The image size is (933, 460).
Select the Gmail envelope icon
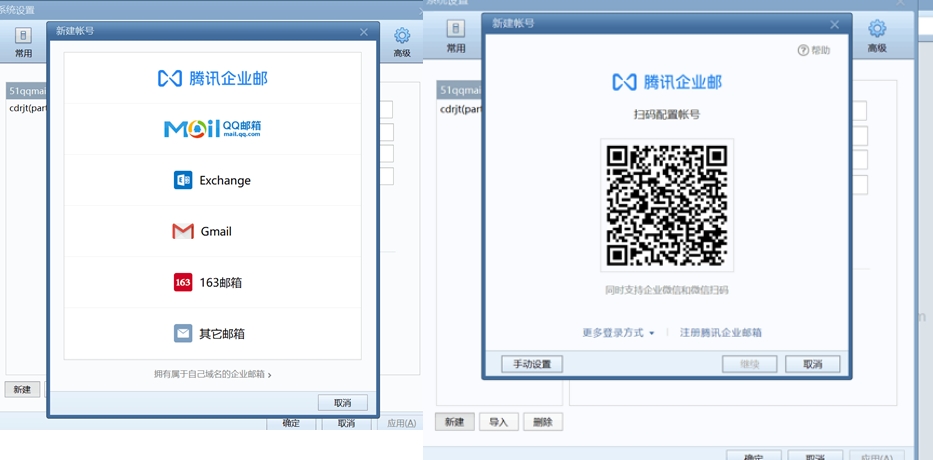183,231
